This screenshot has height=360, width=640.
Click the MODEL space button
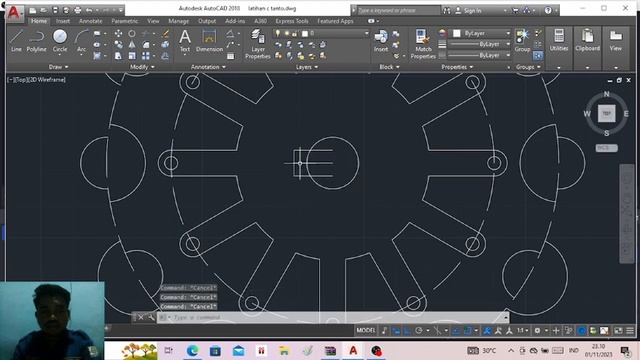click(366, 331)
